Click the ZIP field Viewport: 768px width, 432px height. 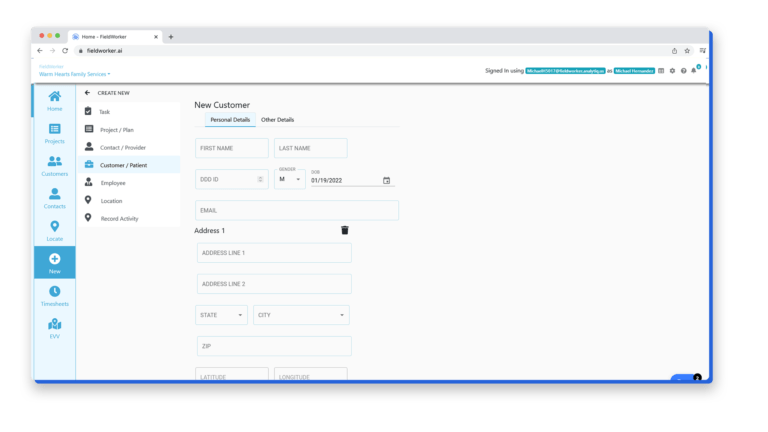click(x=274, y=346)
